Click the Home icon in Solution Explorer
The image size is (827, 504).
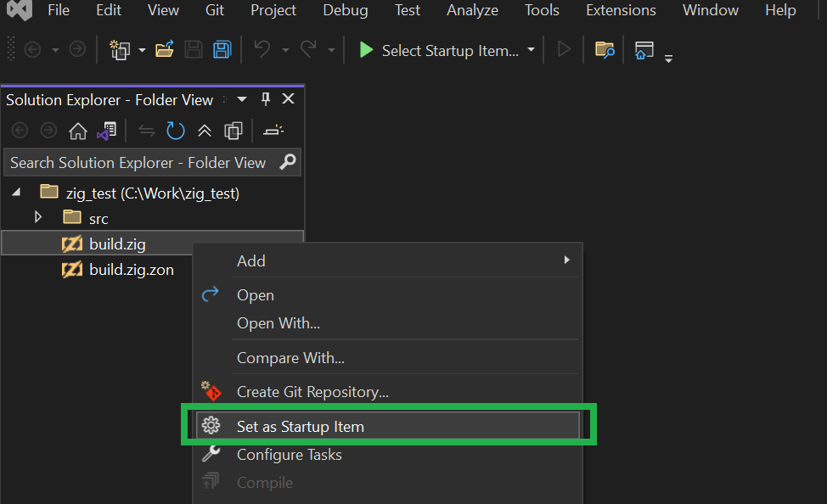[78, 131]
